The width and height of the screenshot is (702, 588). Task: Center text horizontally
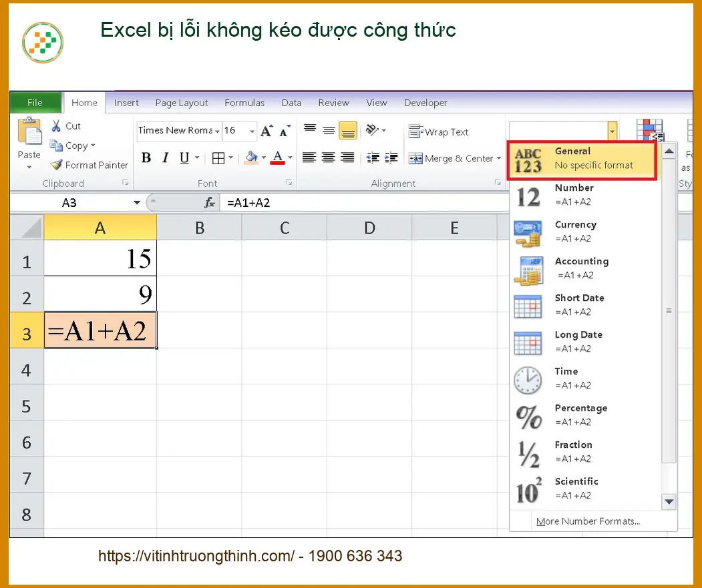328,158
